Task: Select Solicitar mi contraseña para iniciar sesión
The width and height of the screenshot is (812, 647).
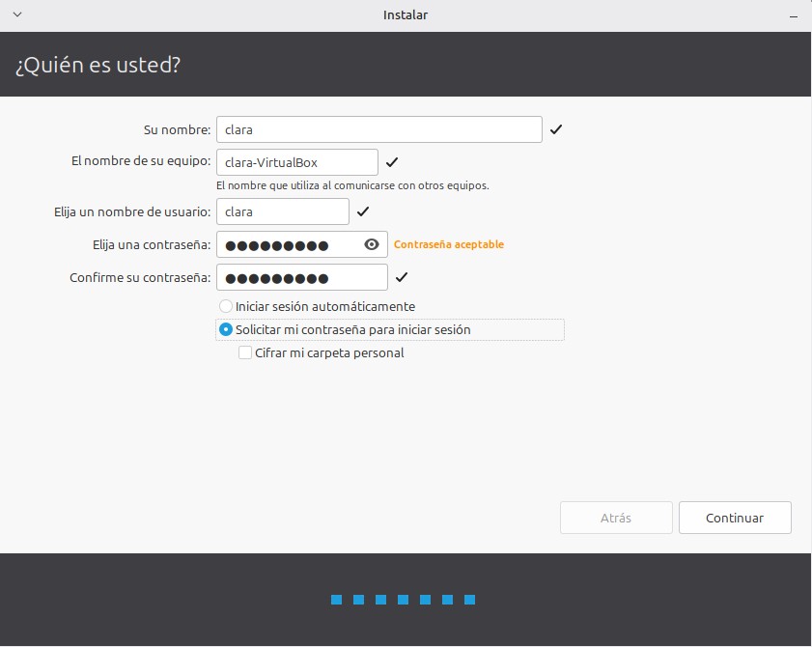Action: (226, 329)
